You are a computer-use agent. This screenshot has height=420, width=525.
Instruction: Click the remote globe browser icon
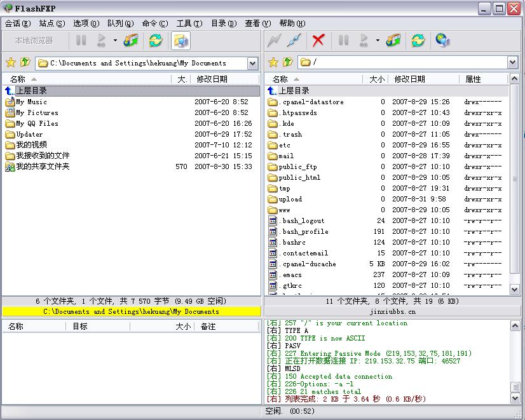pos(442,41)
